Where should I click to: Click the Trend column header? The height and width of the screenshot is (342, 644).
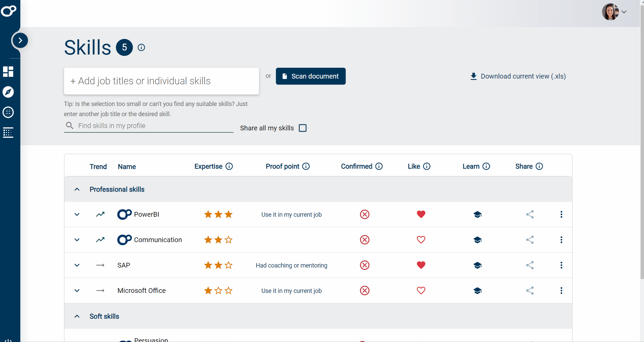(98, 167)
